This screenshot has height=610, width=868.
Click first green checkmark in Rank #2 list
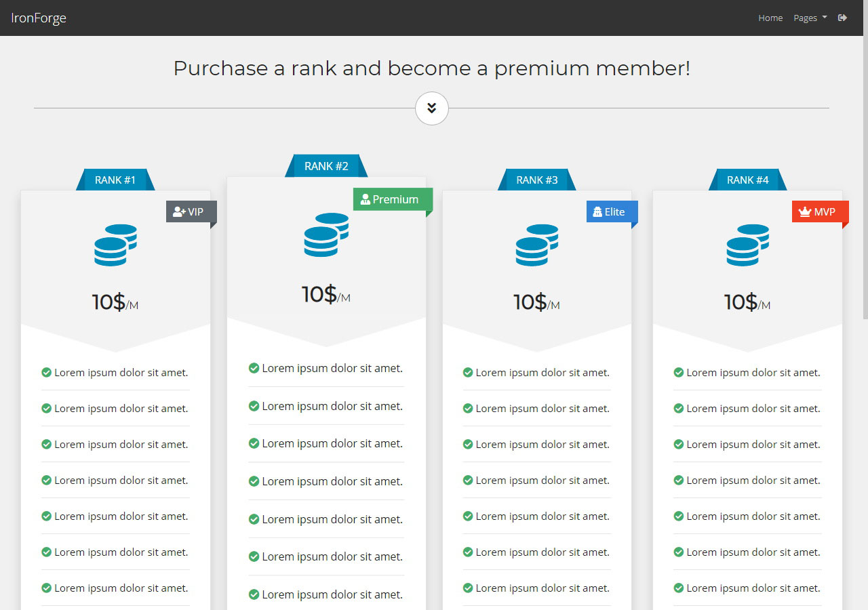254,369
